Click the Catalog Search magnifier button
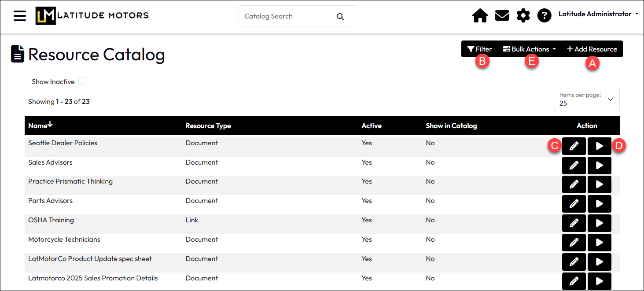 pos(340,16)
